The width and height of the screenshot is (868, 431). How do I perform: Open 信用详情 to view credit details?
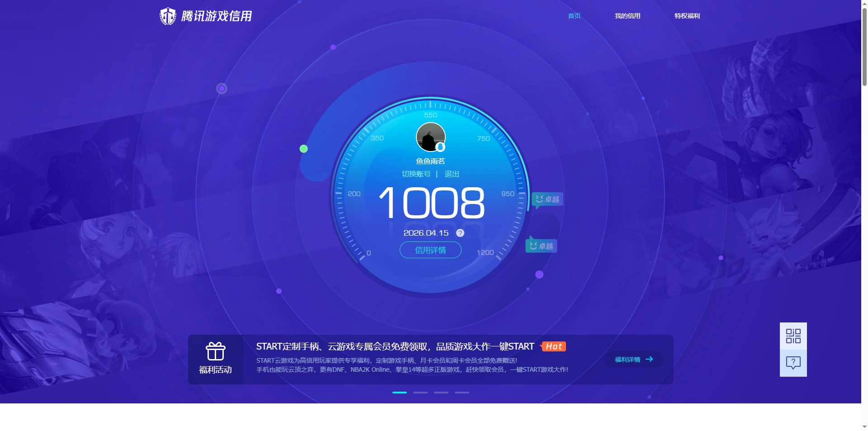click(430, 250)
